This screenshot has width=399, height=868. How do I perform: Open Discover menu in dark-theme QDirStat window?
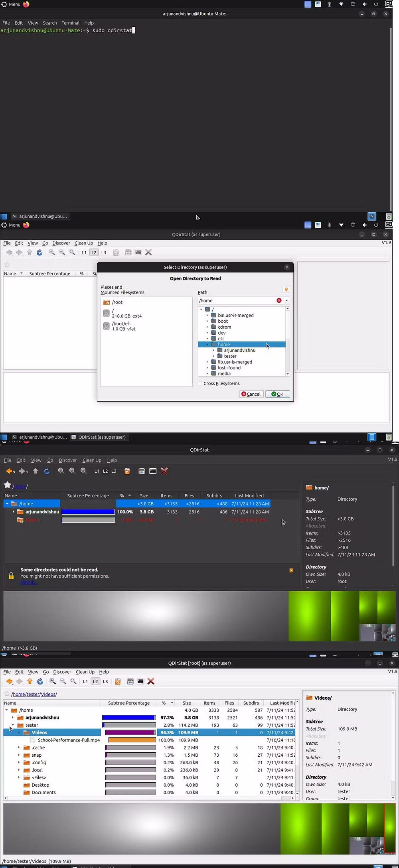coord(67,460)
